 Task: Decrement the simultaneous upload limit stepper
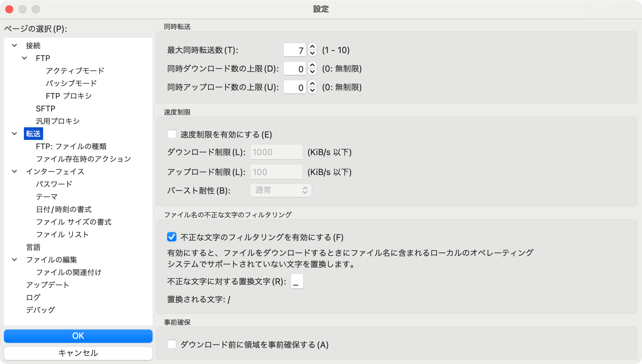click(x=312, y=91)
